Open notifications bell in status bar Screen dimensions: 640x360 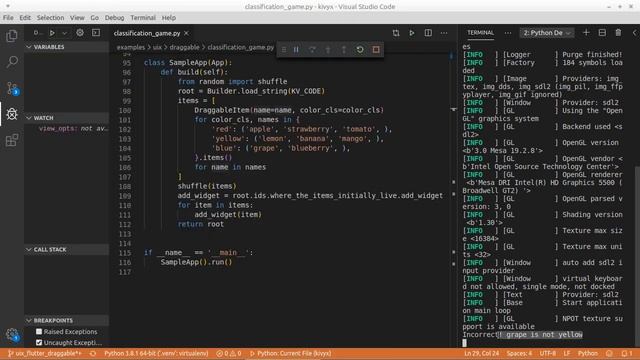(x=627, y=353)
